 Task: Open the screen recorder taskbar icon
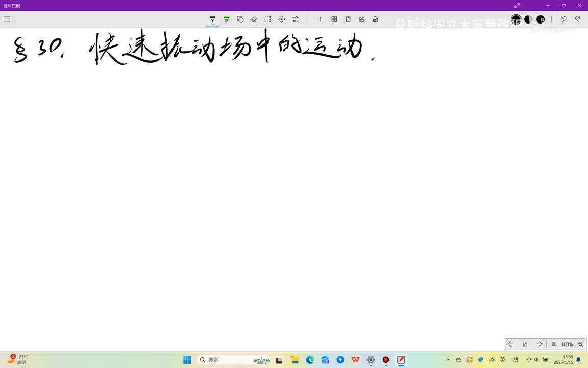(x=385, y=360)
